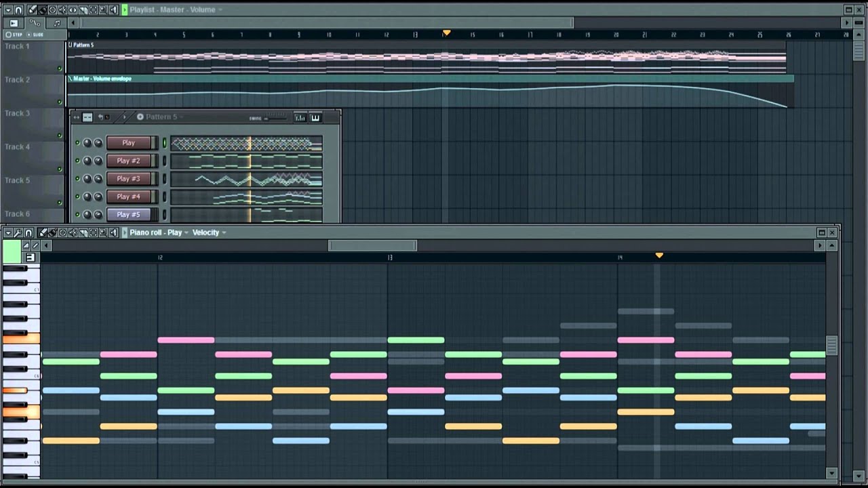Screen dimensions: 868x488
Task: Open the Piano roll wrench tools menu
Action: click(18, 232)
